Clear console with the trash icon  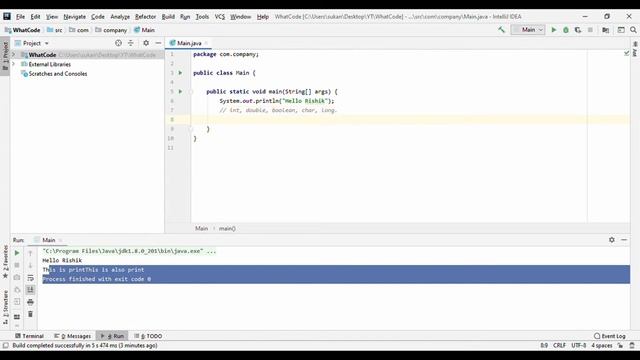[30, 314]
